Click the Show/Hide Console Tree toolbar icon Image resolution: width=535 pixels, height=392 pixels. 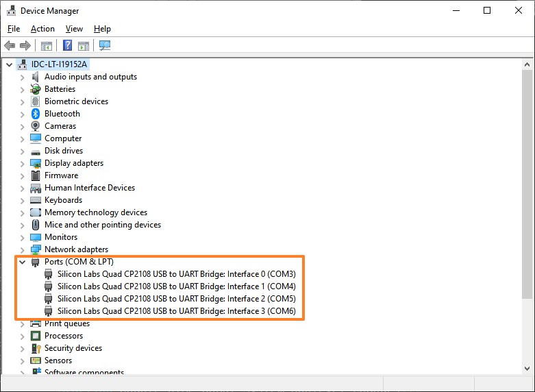[x=47, y=46]
